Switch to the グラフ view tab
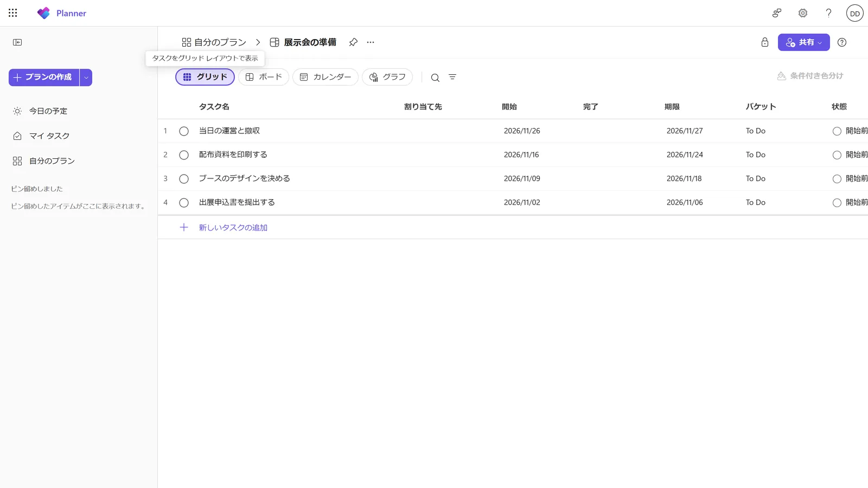Screen dimensions: 868x488 387,77
